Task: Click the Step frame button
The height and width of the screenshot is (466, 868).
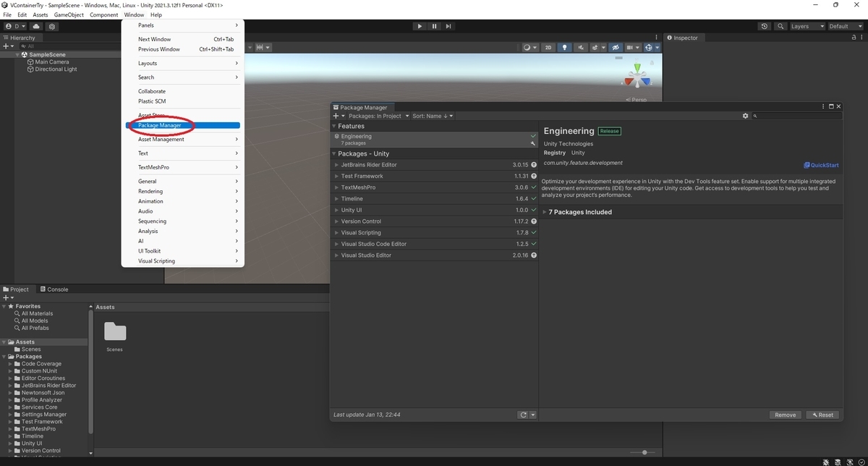Action: (448, 26)
